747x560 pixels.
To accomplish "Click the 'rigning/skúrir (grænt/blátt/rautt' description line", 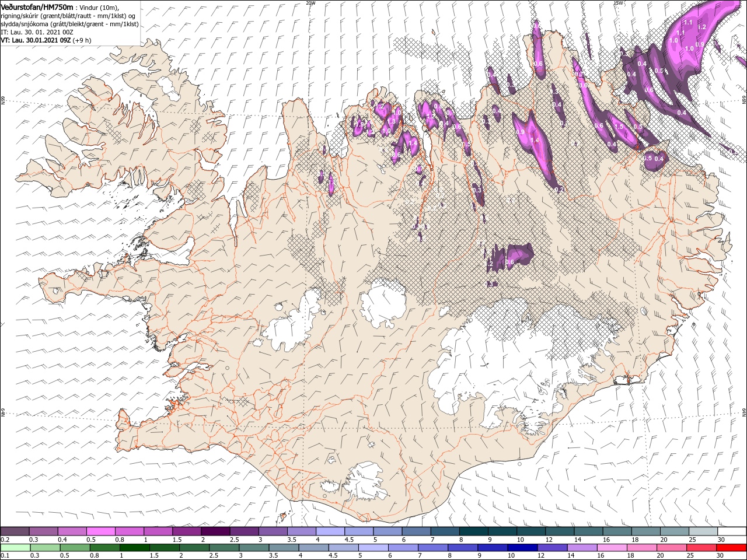I will [x=68, y=16].
